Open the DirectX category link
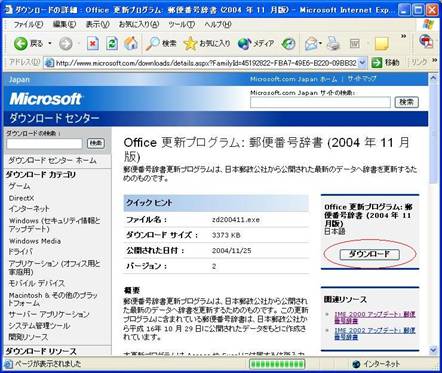This screenshot has width=442, height=373. click(x=21, y=198)
